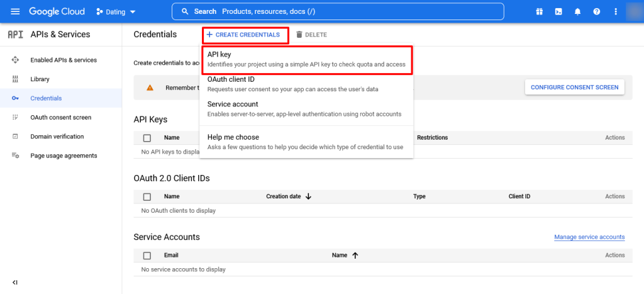Viewport: 644px width, 294px height.
Task: Open the three-dot settings menu
Action: [x=616, y=11]
